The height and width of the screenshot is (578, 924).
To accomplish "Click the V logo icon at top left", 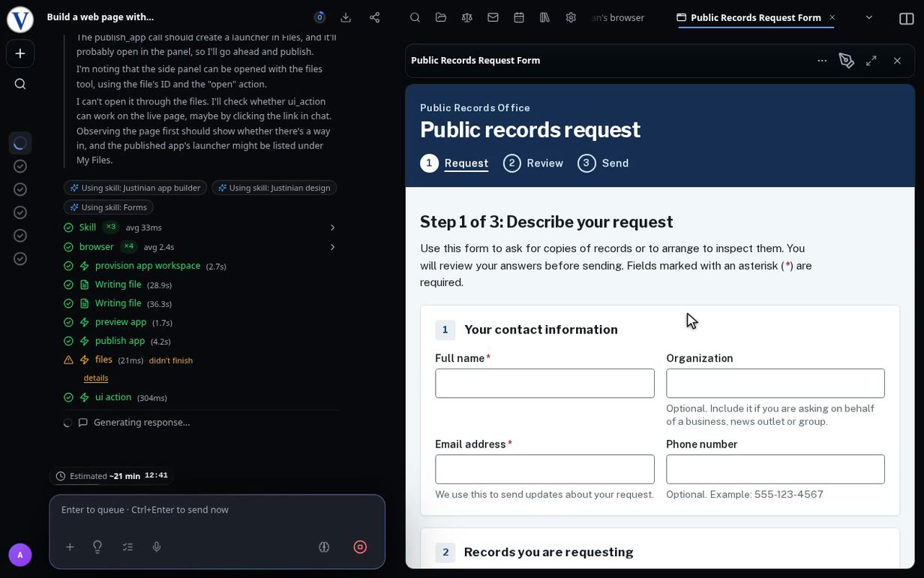I will (20, 20).
